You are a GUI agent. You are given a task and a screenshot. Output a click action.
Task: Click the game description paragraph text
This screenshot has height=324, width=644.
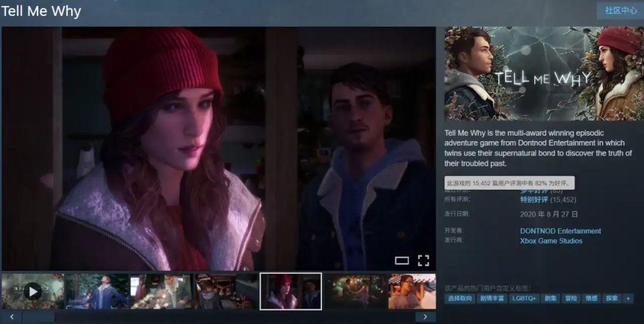(538, 148)
